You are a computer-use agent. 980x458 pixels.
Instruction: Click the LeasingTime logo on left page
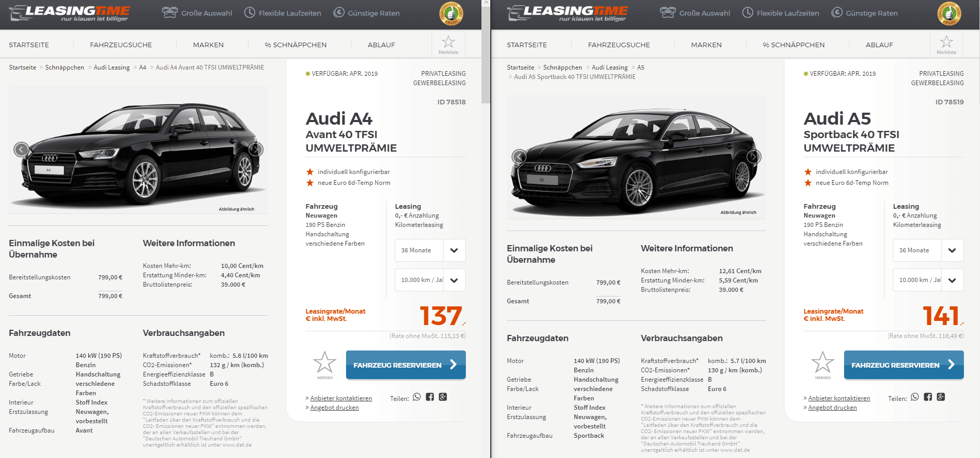(x=70, y=13)
